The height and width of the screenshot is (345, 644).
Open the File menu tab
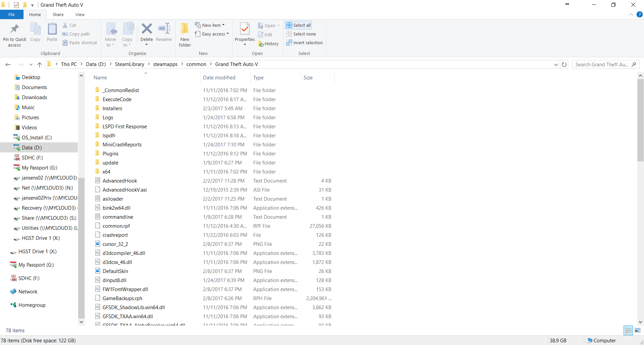coord(12,15)
